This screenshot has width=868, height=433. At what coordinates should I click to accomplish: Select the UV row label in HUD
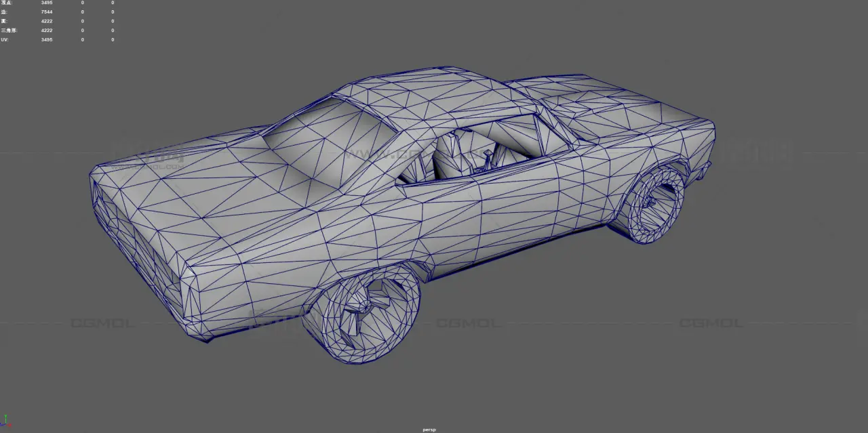pos(5,40)
